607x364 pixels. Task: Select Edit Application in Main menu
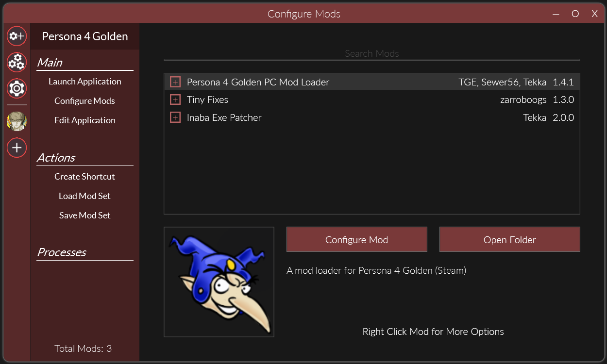pyautogui.click(x=85, y=120)
